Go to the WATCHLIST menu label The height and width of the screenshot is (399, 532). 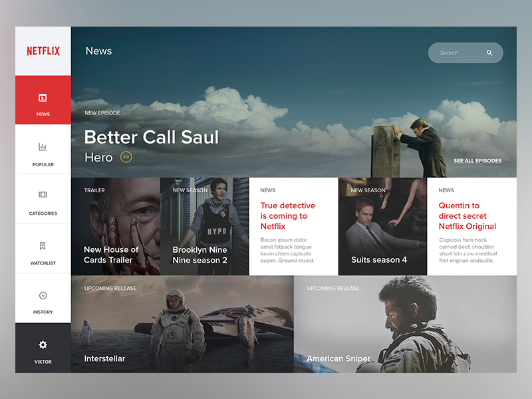43,263
